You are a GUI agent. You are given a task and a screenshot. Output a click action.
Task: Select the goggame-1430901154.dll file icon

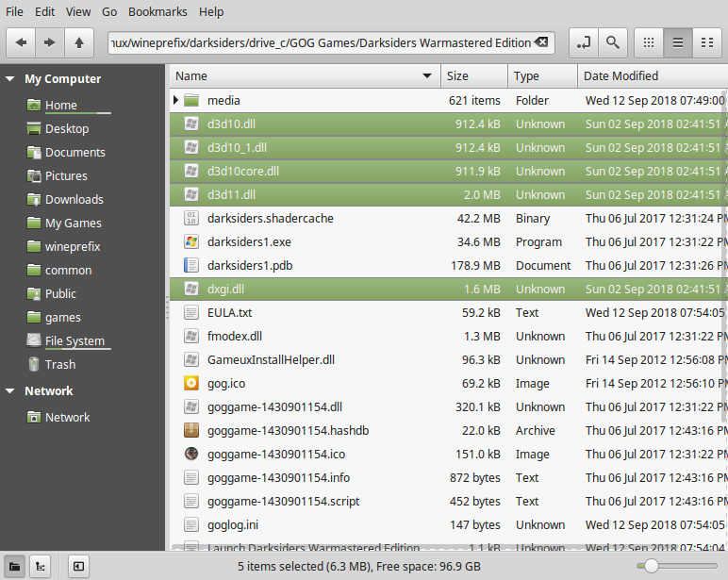(191, 407)
